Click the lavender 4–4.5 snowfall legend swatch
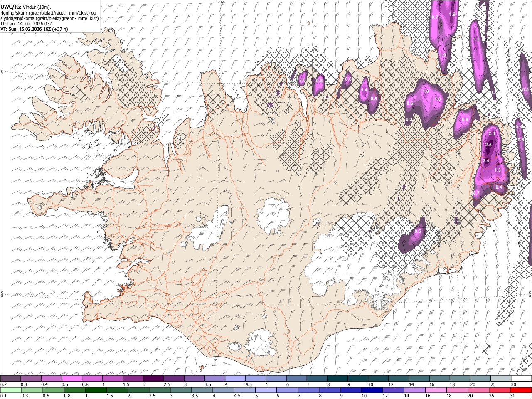 click(x=235, y=378)
